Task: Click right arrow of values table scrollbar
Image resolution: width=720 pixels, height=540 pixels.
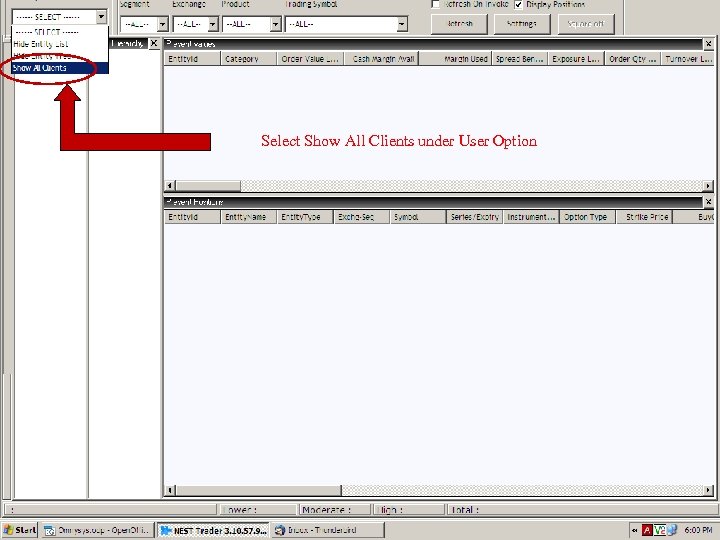Action: tap(708, 186)
